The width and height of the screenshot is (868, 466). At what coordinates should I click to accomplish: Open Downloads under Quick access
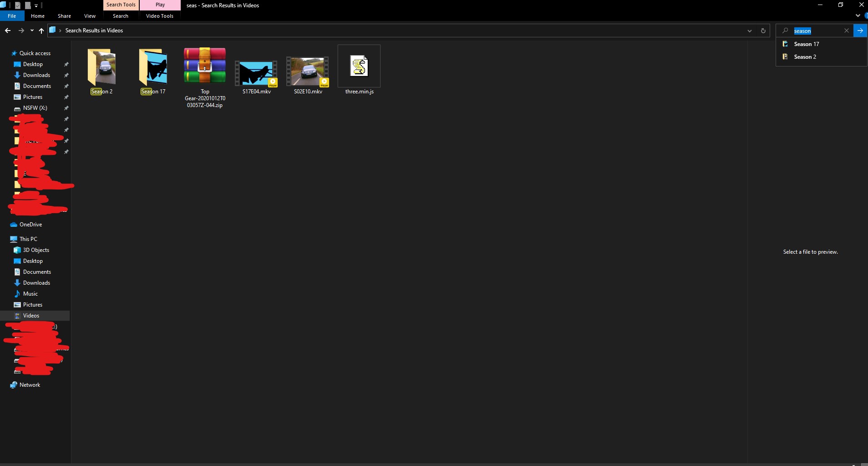click(x=36, y=75)
